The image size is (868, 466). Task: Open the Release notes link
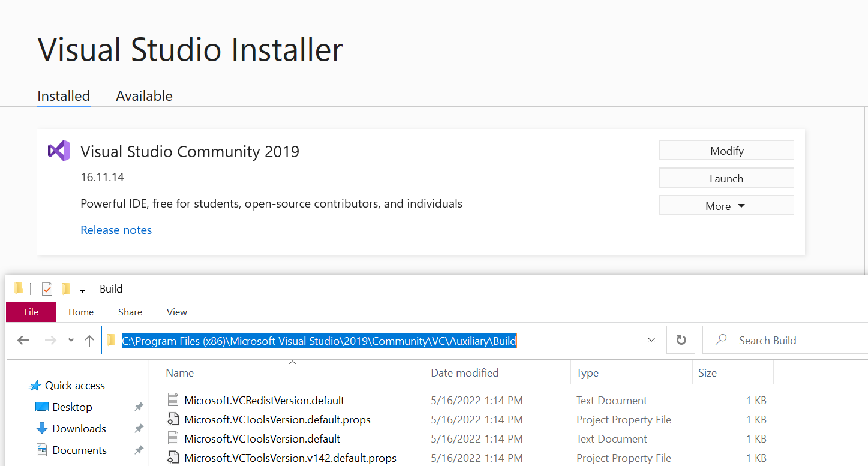tap(116, 230)
